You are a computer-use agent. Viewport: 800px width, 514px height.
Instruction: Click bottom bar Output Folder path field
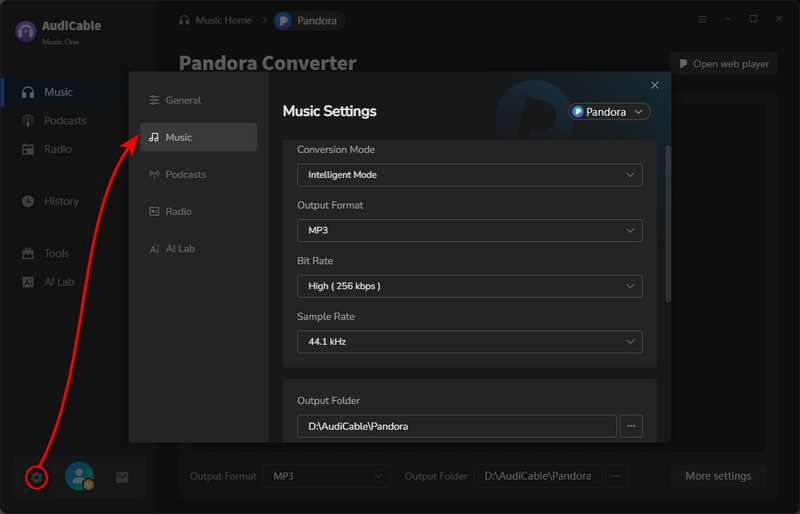537,476
